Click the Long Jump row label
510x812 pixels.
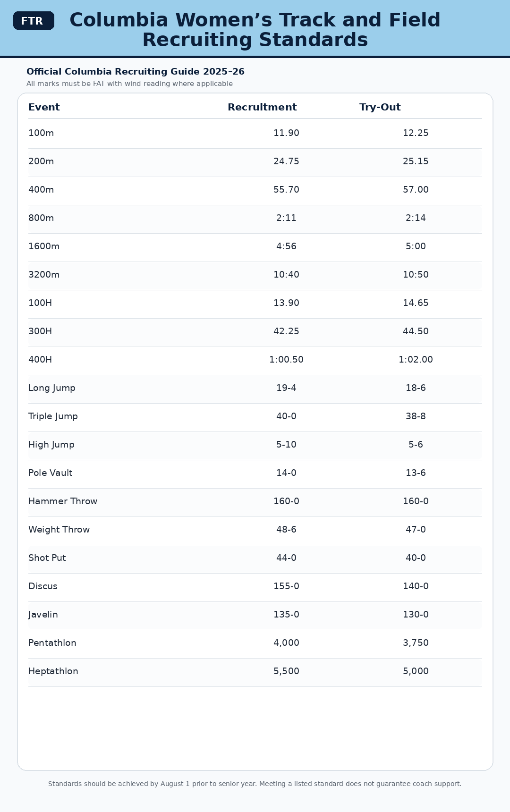[x=52, y=388]
